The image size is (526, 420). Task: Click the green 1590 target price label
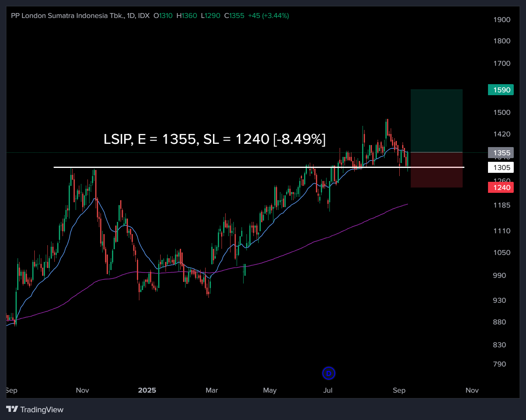501,90
